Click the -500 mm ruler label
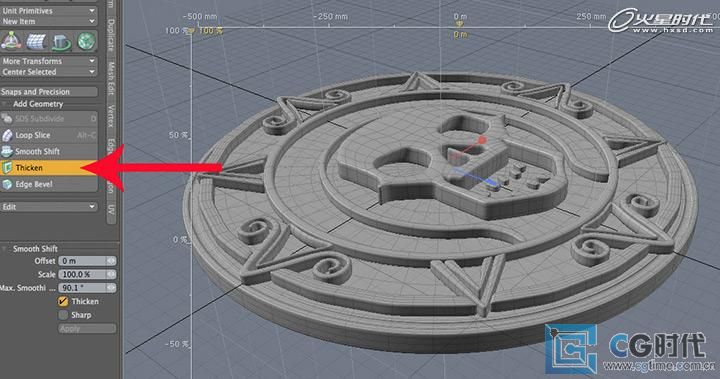The height and width of the screenshot is (379, 720). [x=200, y=16]
